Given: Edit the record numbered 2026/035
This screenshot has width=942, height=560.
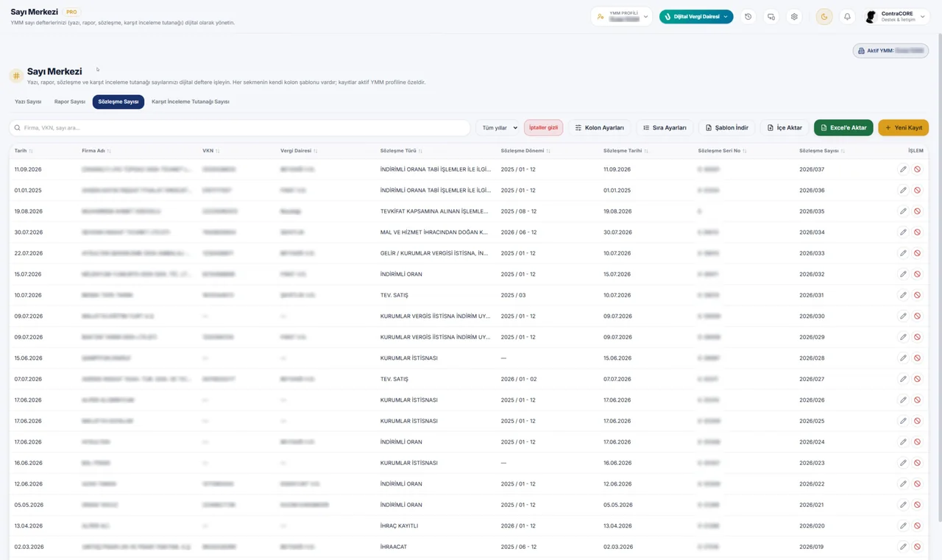Looking at the screenshot, I should click(x=903, y=211).
